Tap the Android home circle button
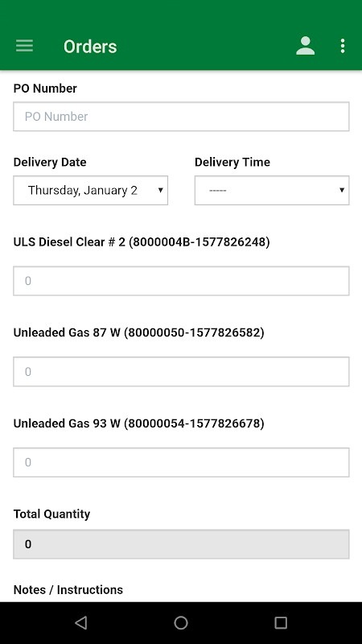 coord(180,622)
